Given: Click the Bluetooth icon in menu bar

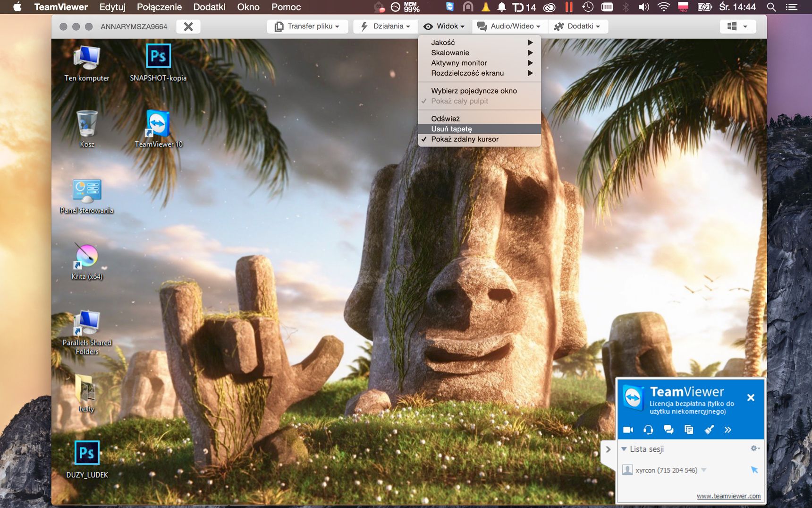Looking at the screenshot, I should point(626,7).
